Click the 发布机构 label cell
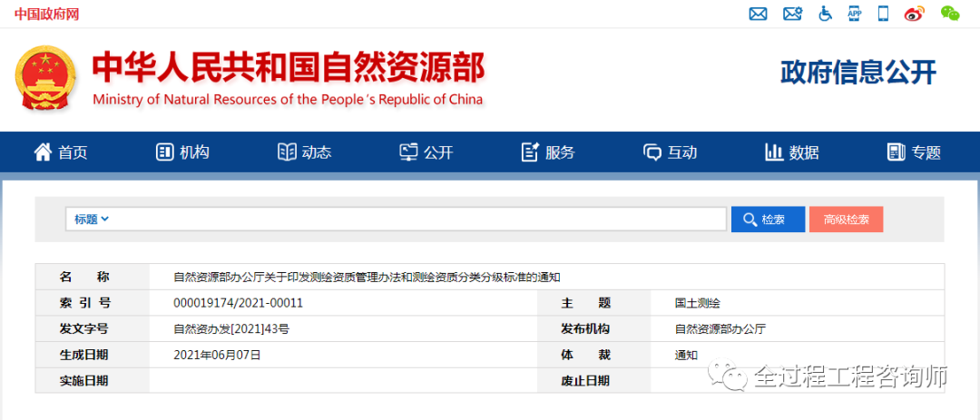980x420 pixels. pyautogui.click(x=593, y=328)
